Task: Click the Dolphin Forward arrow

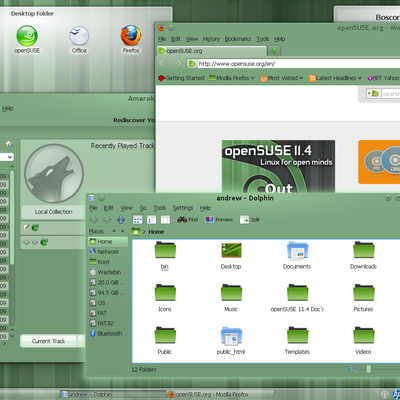Action: (x=107, y=219)
